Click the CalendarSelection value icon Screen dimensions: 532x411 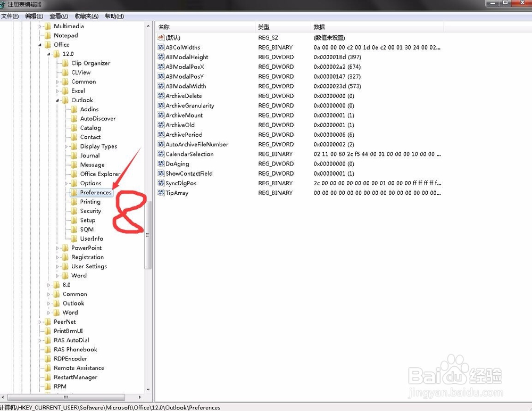[161, 154]
